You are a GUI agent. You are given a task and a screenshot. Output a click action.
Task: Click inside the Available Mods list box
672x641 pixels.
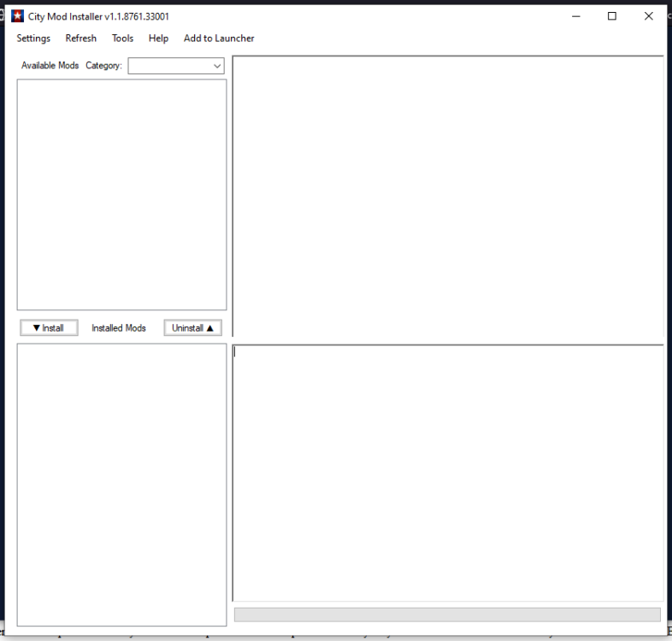[121, 194]
